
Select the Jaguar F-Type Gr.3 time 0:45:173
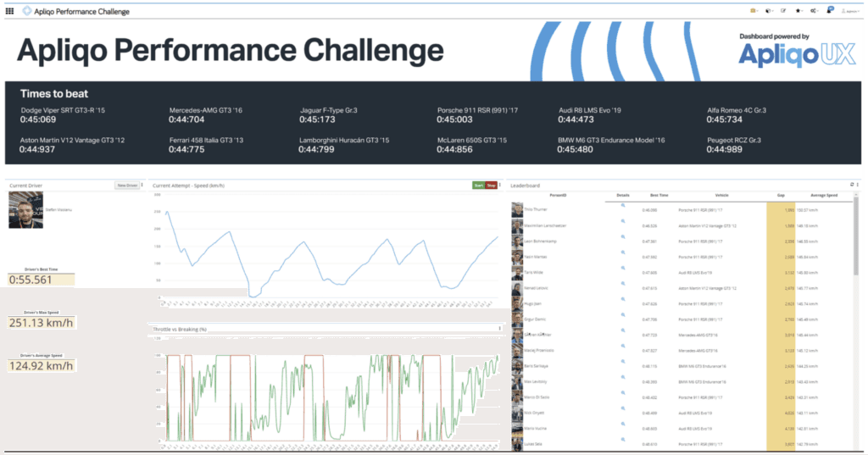[317, 119]
